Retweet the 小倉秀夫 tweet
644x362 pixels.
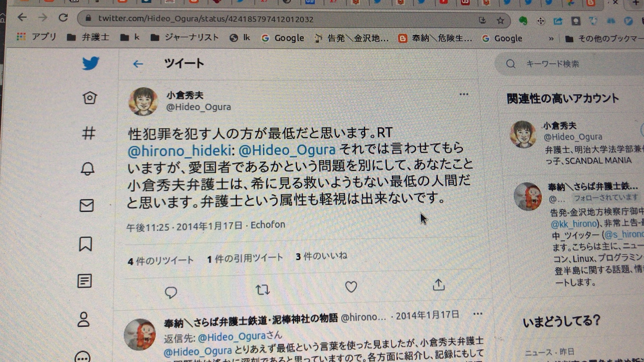tap(263, 290)
